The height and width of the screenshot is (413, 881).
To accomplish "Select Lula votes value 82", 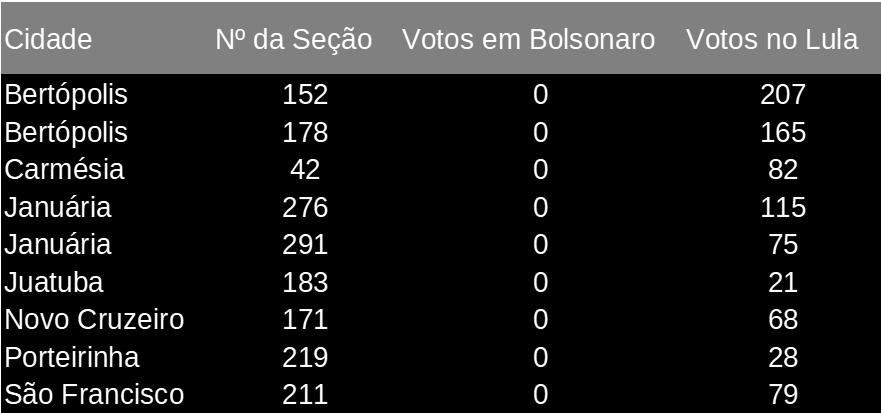I will pyautogui.click(x=783, y=170).
